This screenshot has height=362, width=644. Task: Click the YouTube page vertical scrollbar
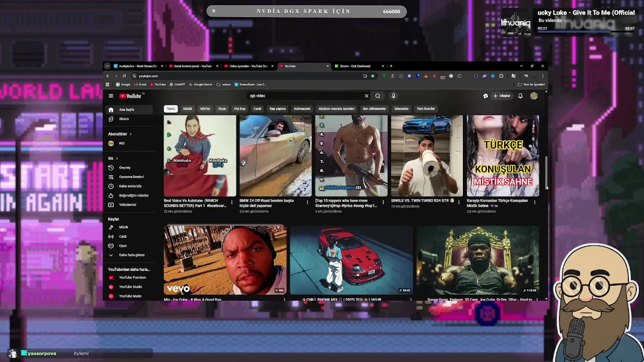546,173
